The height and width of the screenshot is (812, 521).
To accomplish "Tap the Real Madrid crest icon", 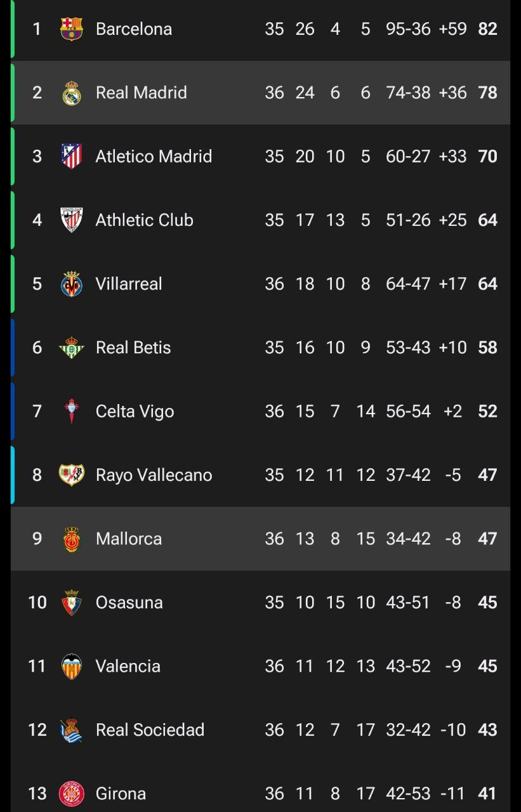I will (x=71, y=93).
